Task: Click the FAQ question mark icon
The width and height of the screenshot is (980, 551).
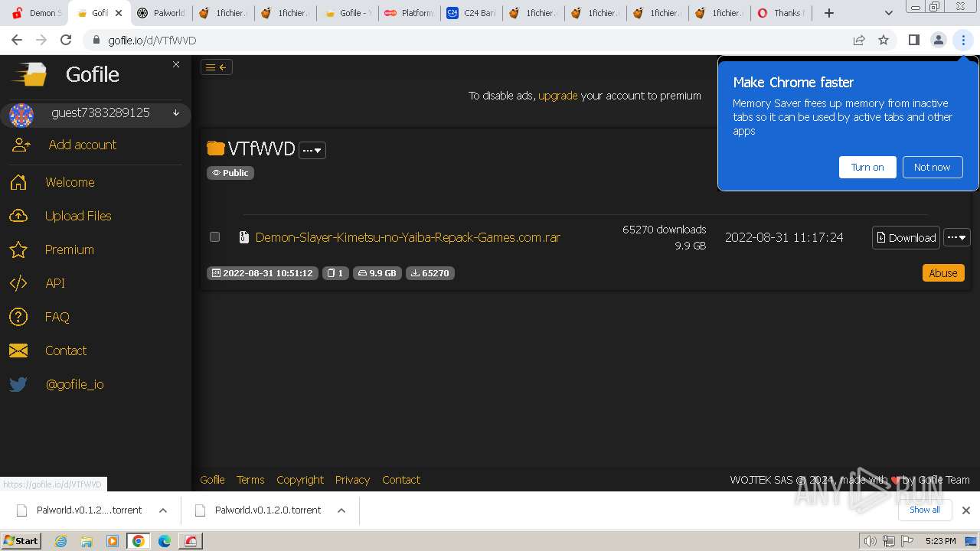Action: (18, 317)
